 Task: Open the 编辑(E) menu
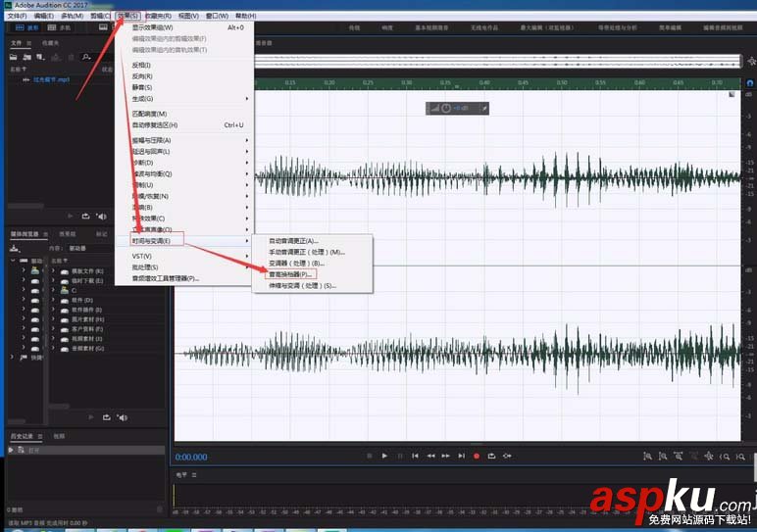coord(44,16)
